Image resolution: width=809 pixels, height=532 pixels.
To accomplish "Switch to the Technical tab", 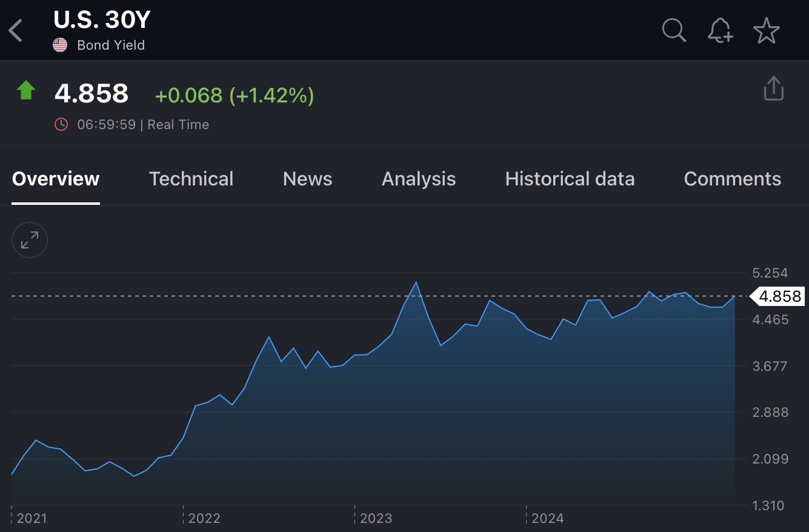I will pyautogui.click(x=191, y=179).
